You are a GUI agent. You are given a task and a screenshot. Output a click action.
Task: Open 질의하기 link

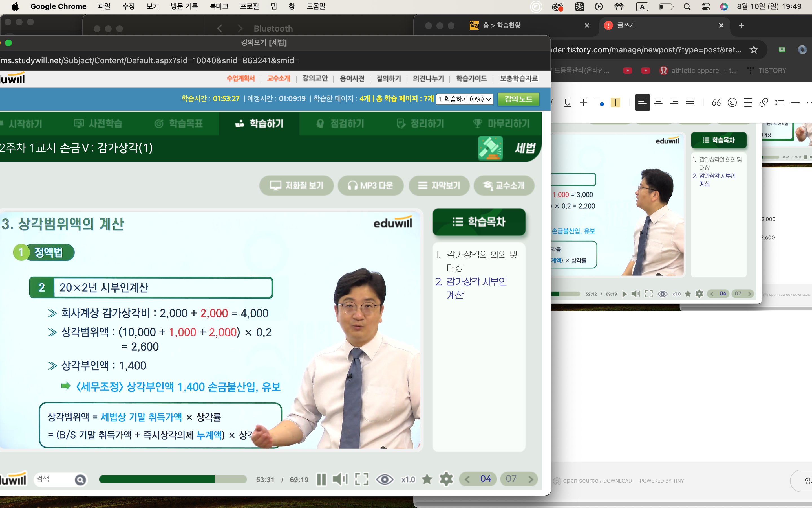point(389,78)
